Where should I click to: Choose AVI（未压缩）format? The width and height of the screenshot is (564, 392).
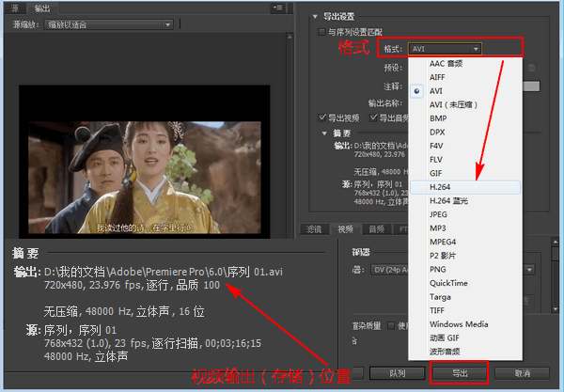(x=465, y=104)
